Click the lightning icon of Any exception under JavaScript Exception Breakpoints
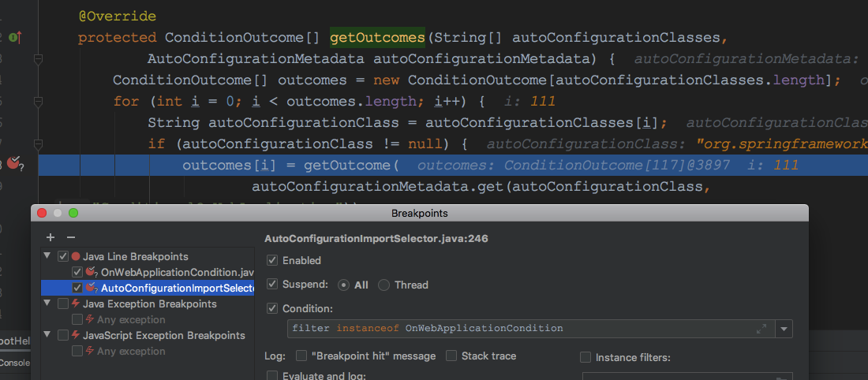 coord(90,352)
